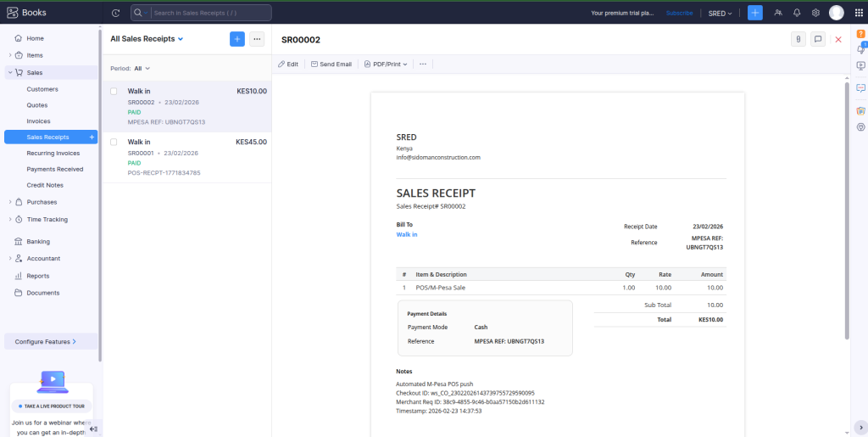868x437 pixels.
Task: Expand the Purchases menu
Action: coord(10,202)
